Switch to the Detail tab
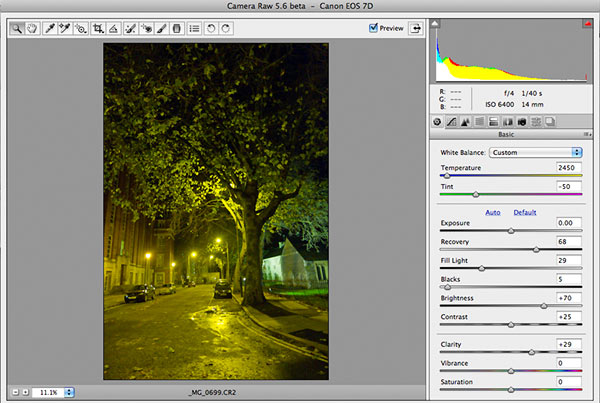 (x=465, y=122)
